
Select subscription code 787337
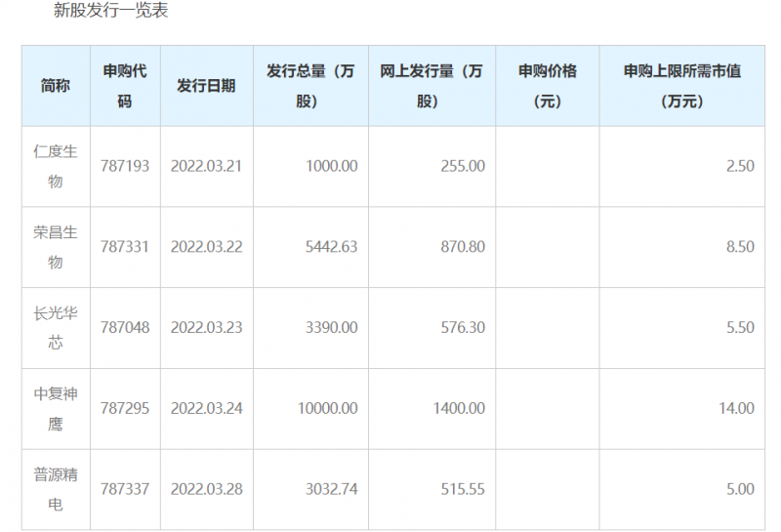point(125,489)
